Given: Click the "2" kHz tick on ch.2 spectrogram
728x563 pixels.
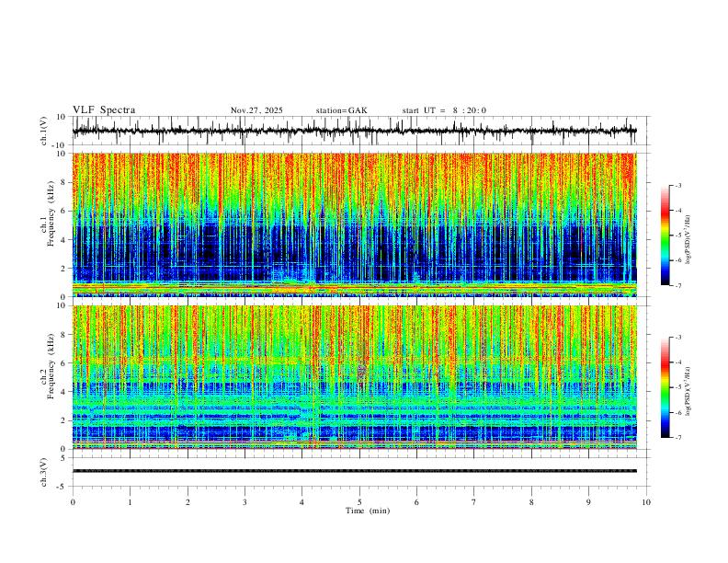Looking at the screenshot, I should pos(64,420).
